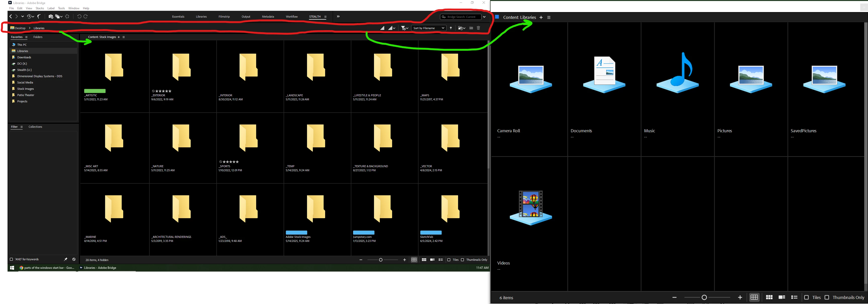Click rotate 90° counterclockwise icon
868x304 pixels.
click(79, 17)
